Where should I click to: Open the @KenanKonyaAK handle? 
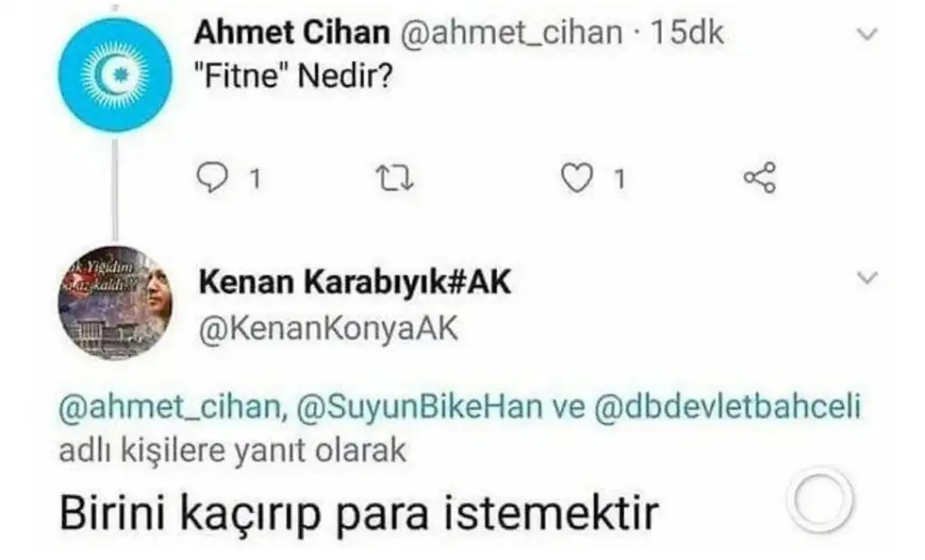(x=328, y=330)
